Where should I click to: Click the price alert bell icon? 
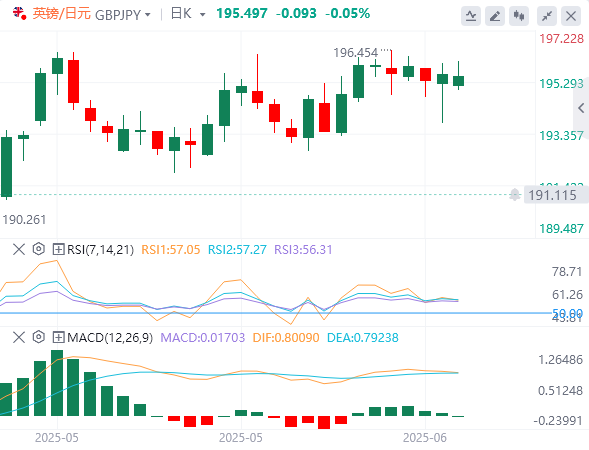pos(515,195)
